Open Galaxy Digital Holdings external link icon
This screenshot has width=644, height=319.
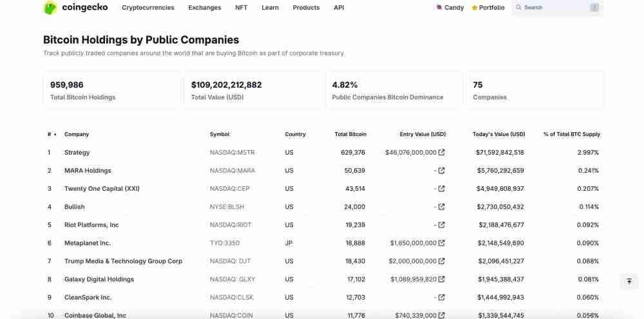442,279
